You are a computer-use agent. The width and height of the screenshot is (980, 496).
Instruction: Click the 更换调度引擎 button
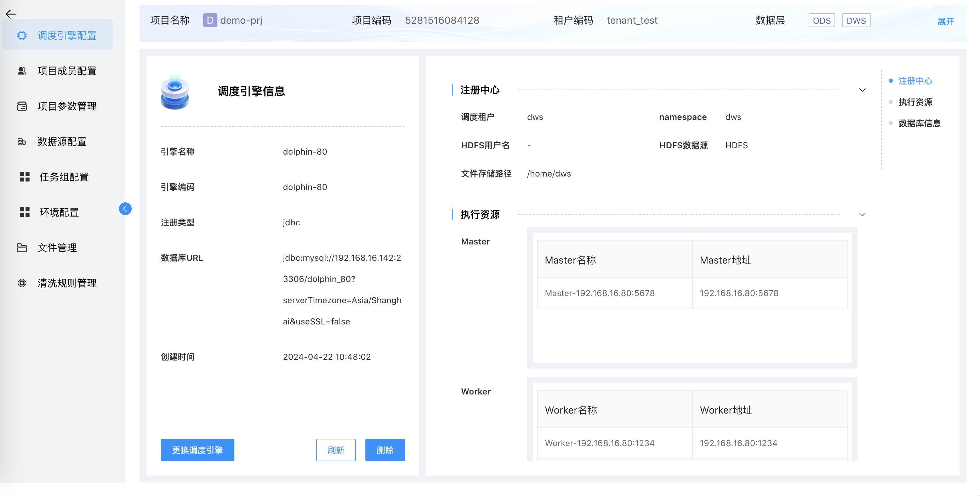(197, 450)
